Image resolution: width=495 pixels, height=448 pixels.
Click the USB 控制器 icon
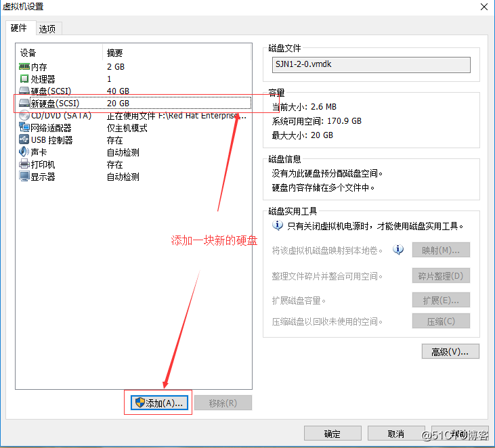click(24, 139)
